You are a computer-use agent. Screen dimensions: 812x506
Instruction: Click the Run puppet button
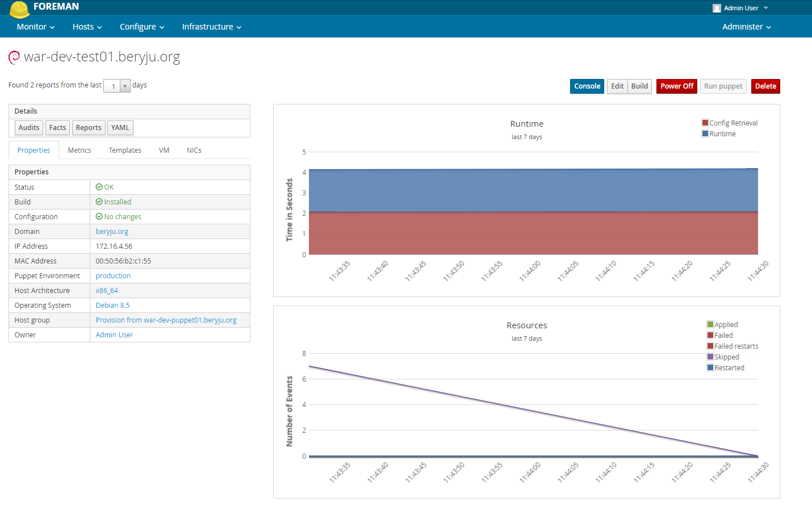tap(723, 86)
